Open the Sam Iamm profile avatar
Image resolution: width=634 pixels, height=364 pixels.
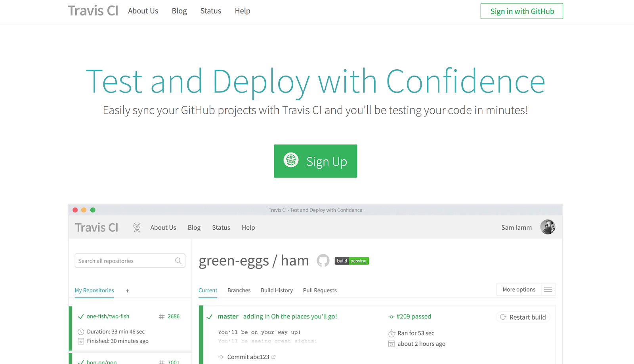[548, 227]
